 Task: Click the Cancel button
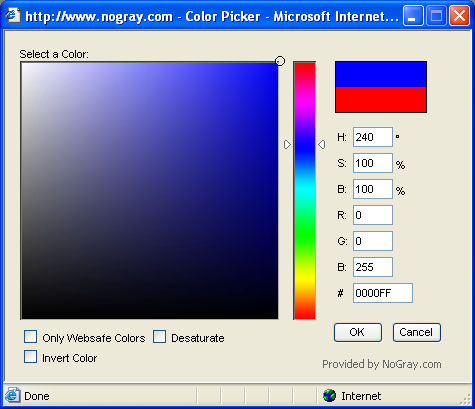coord(417,332)
